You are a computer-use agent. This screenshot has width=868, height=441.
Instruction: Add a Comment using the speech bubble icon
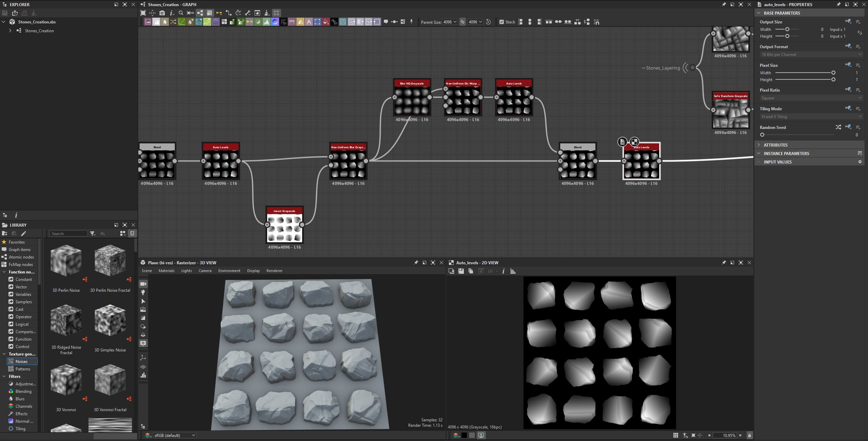pos(386,22)
